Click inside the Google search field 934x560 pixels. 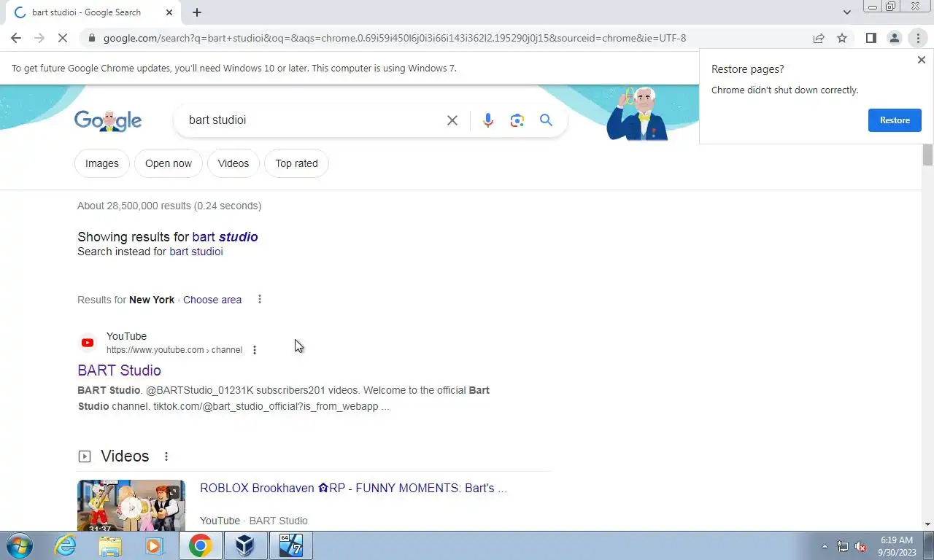(314, 120)
